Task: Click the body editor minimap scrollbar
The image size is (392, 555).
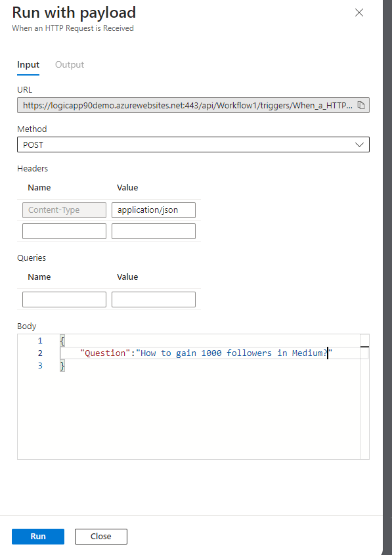Action: 365,397
